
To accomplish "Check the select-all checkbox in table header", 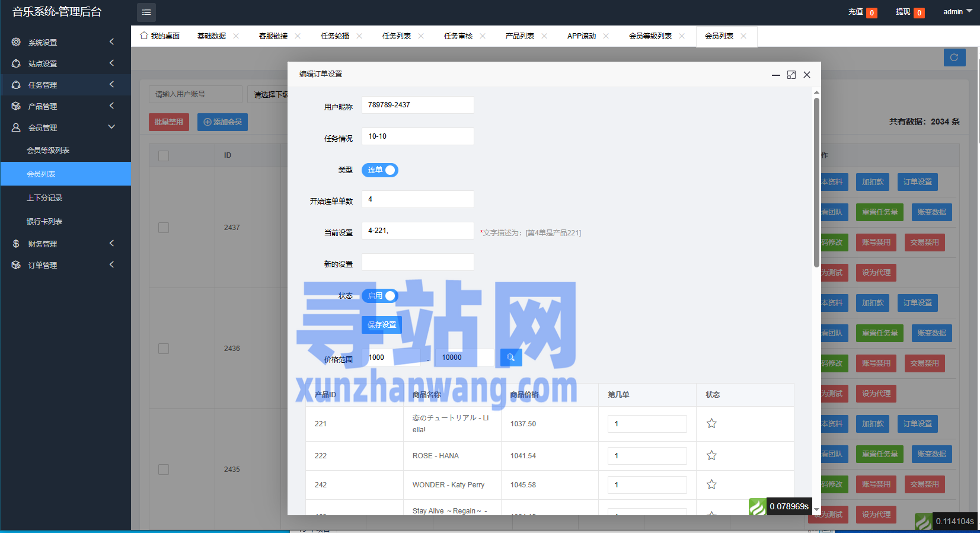I will click(x=164, y=156).
